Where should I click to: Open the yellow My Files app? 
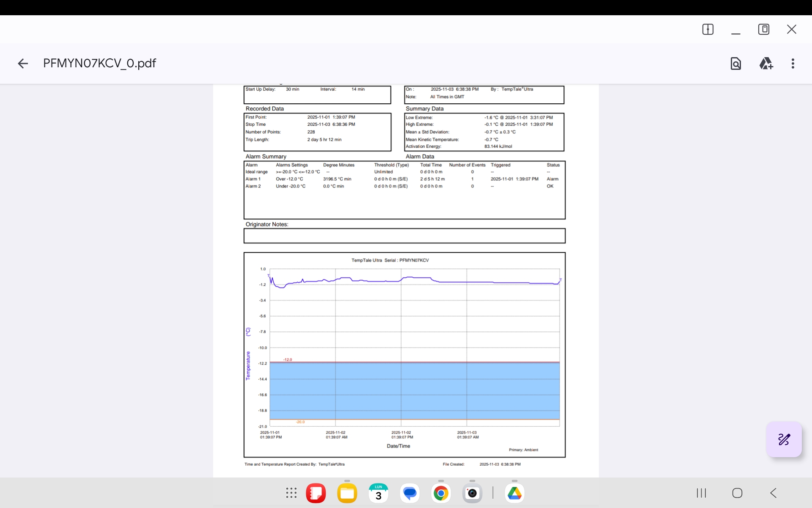click(347, 493)
